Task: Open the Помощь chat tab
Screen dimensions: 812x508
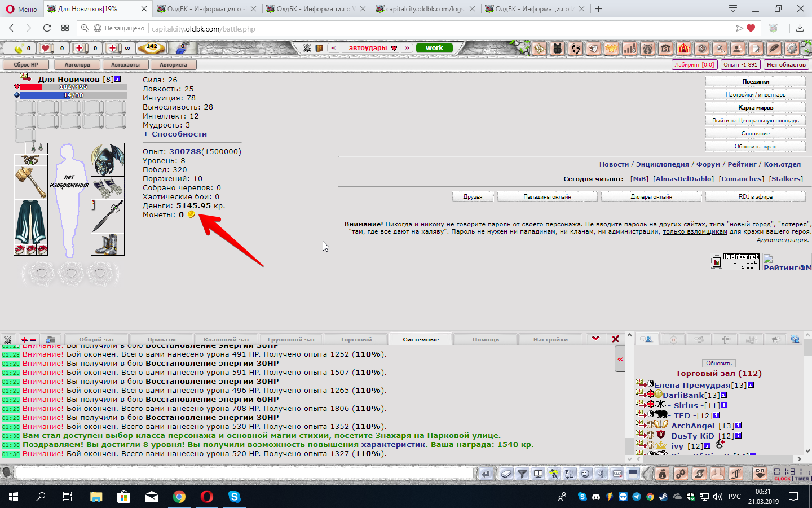Action: tap(486, 339)
